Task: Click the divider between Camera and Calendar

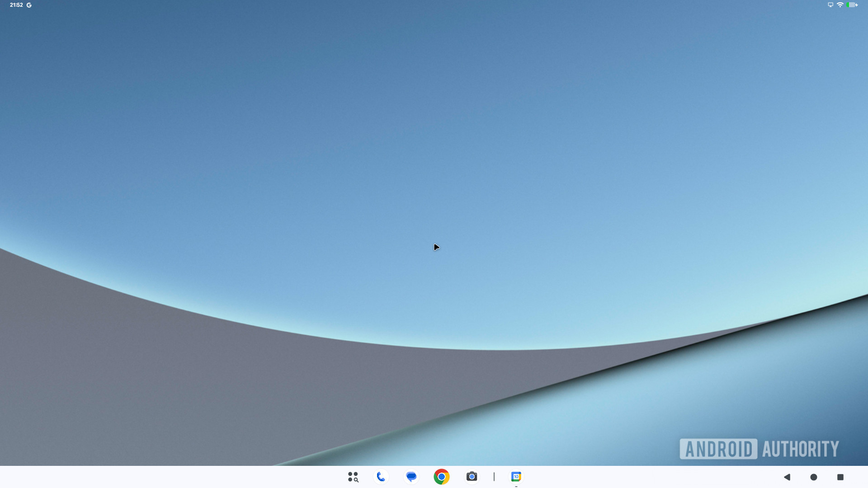Action: pos(494,477)
